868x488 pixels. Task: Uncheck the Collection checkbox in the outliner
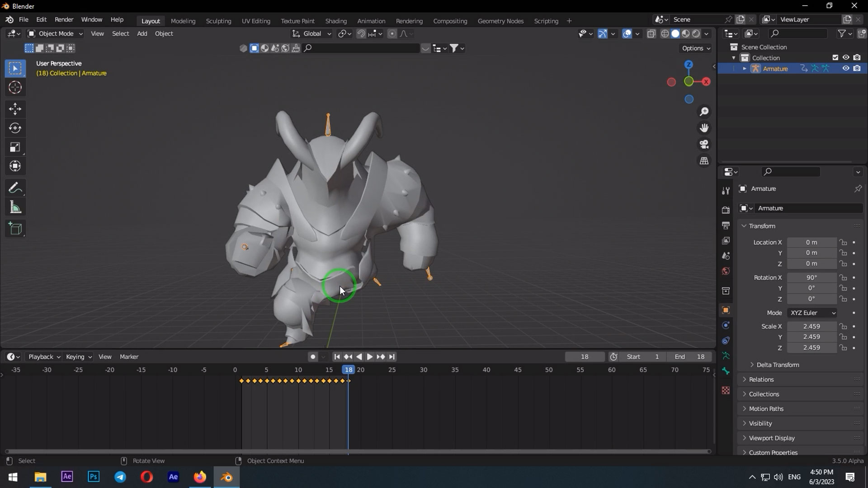(x=835, y=57)
